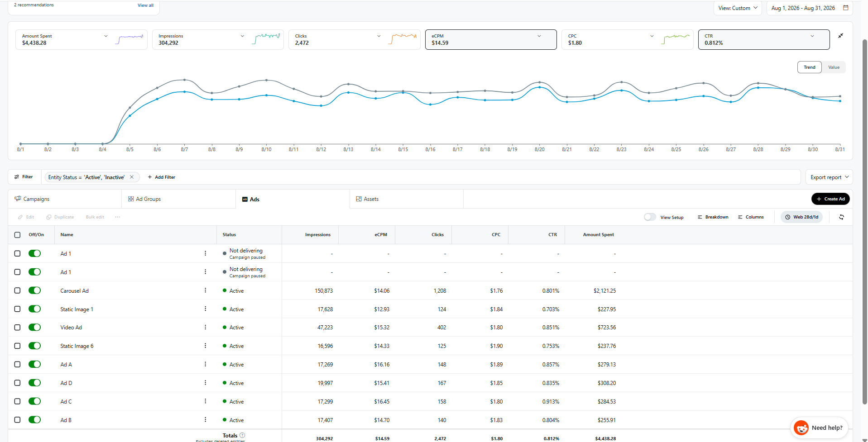Switch to the Assets tab
Image resolution: width=868 pixels, height=442 pixels.
[406, 199]
